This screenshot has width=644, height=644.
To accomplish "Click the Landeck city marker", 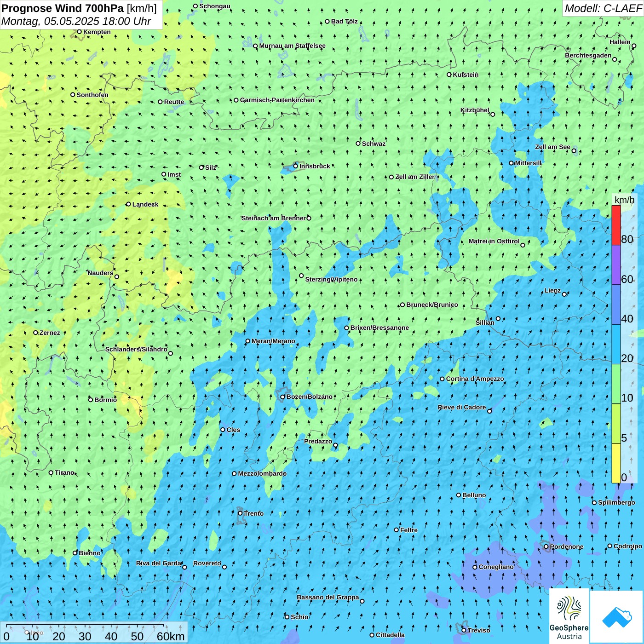I will [x=128, y=204].
